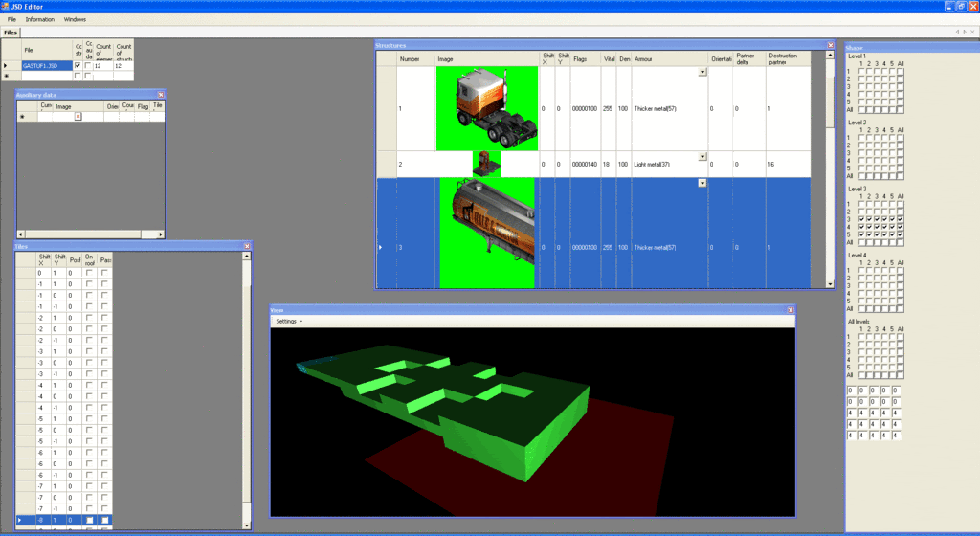Open the File menu
This screenshot has width=980, height=536.
[x=11, y=19]
